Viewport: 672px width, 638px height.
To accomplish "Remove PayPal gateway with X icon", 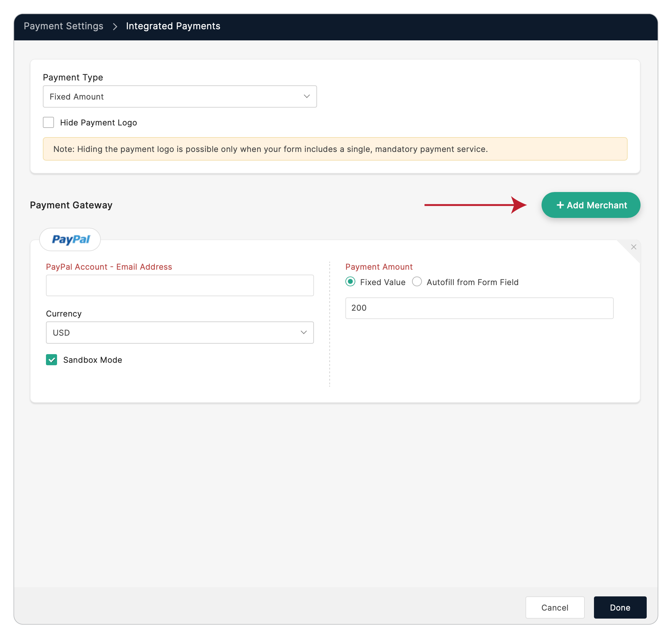I will click(x=633, y=247).
